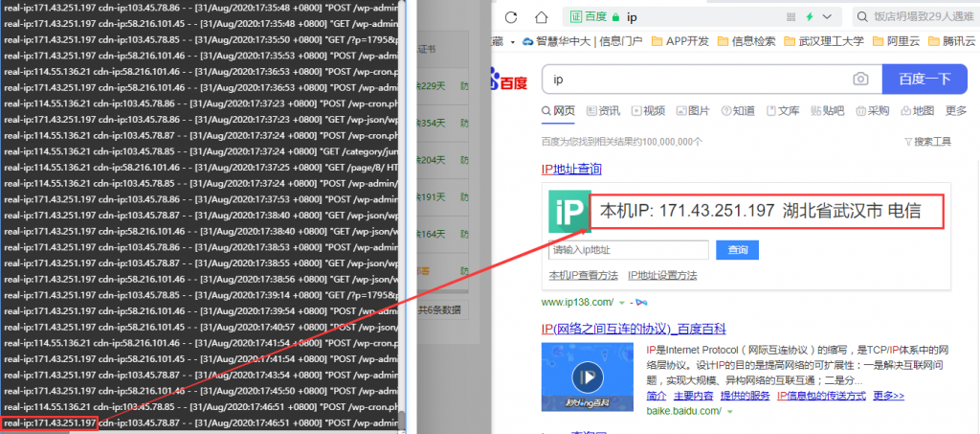Open the APP开发 bookmark folder
Screen dimensions: 980x434
pyautogui.click(x=680, y=41)
